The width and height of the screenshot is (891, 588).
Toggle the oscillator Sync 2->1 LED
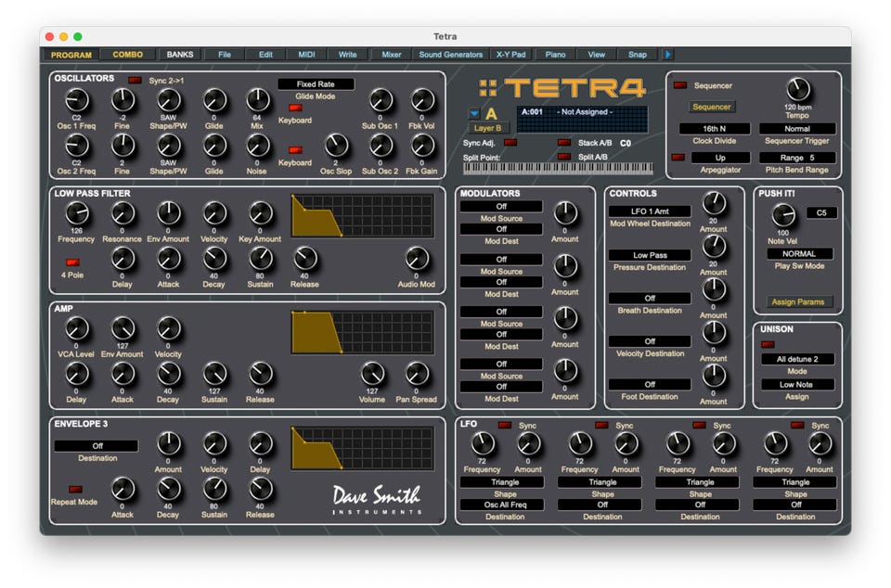tap(136, 81)
